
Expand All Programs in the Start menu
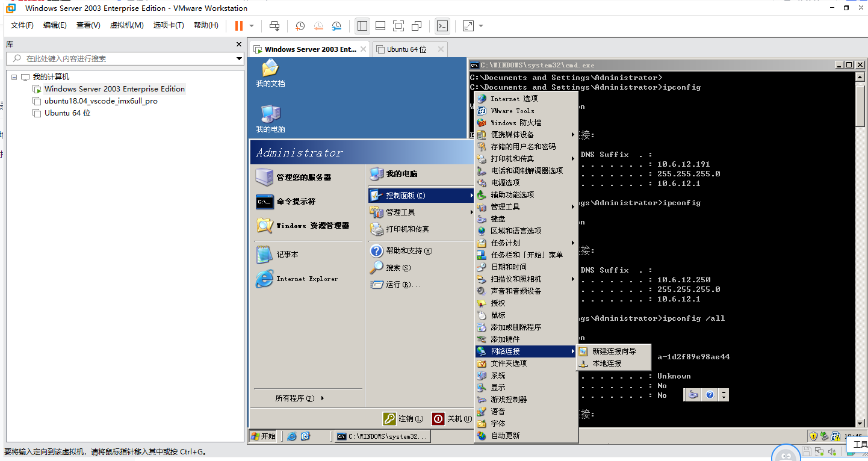tap(299, 398)
